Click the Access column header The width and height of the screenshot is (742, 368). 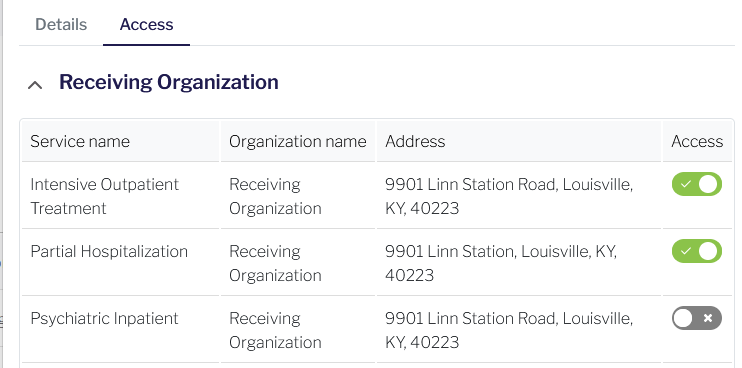pos(697,141)
